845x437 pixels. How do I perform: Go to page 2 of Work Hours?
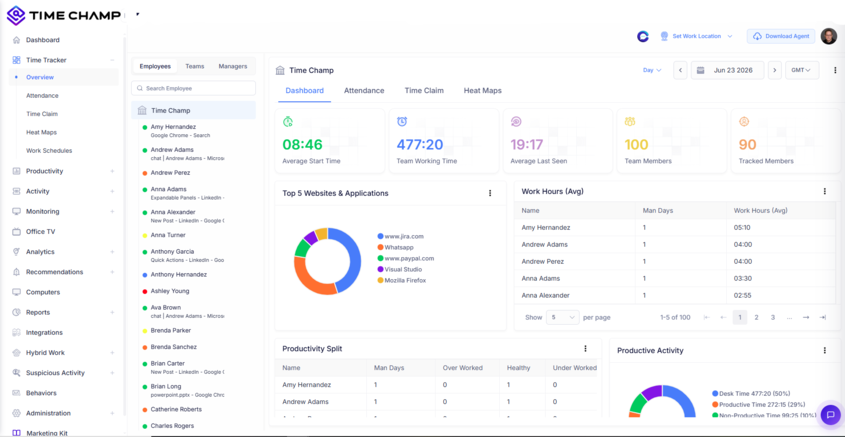(757, 317)
